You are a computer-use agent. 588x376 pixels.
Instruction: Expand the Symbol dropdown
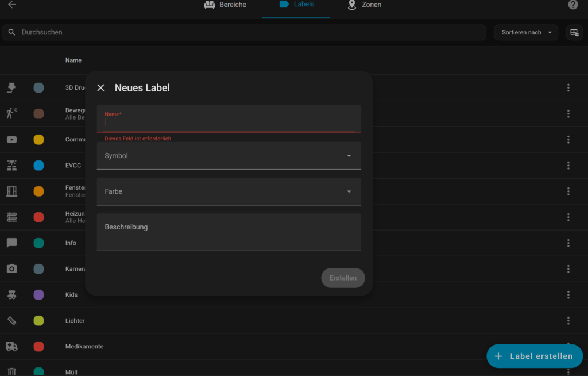(229, 156)
